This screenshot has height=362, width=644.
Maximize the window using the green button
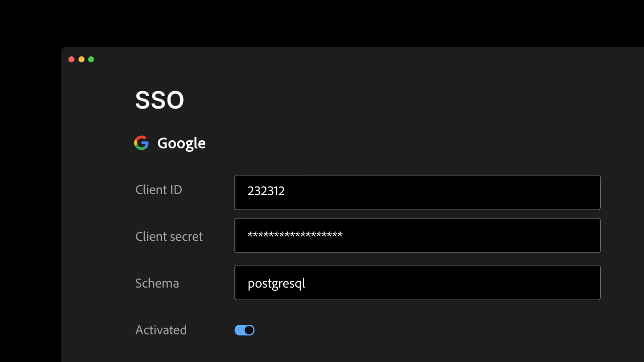tap(91, 59)
